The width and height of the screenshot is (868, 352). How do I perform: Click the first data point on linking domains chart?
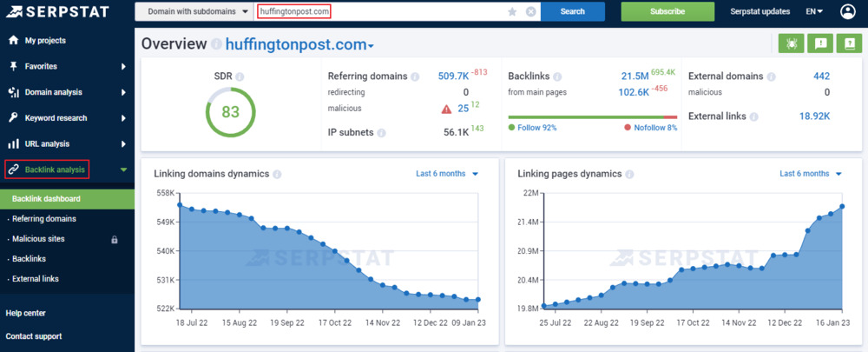click(180, 204)
